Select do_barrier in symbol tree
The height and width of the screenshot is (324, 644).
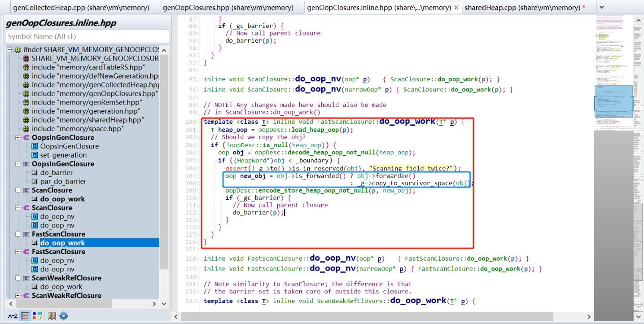56,173
